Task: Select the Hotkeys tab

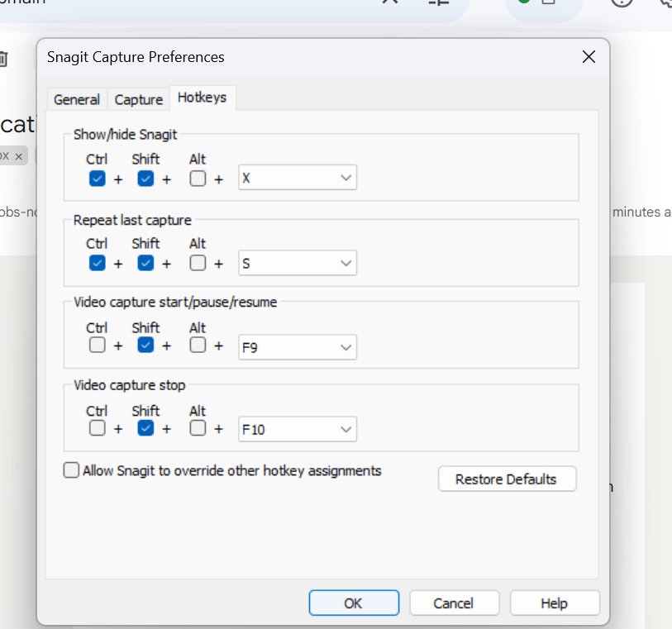Action: (203, 98)
